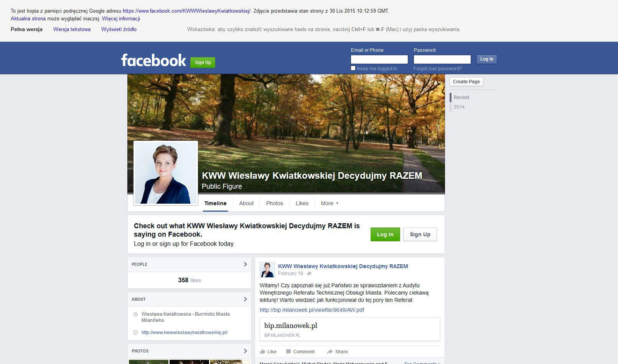
Task: Expand the PHOTOS section chevron
Action: [x=246, y=351]
